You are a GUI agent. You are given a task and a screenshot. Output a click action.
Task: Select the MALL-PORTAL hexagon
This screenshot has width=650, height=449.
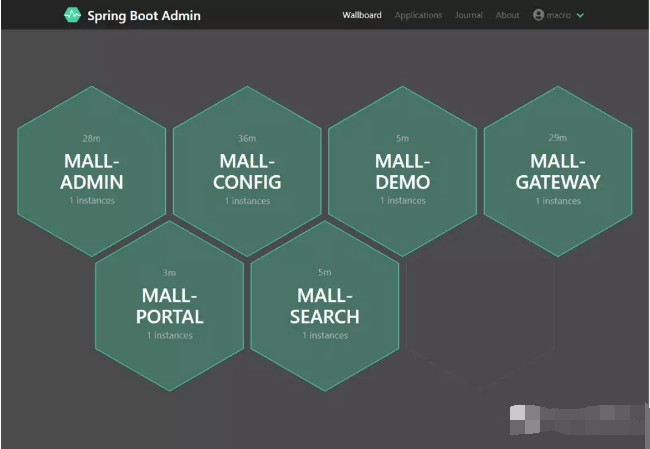[170, 306]
